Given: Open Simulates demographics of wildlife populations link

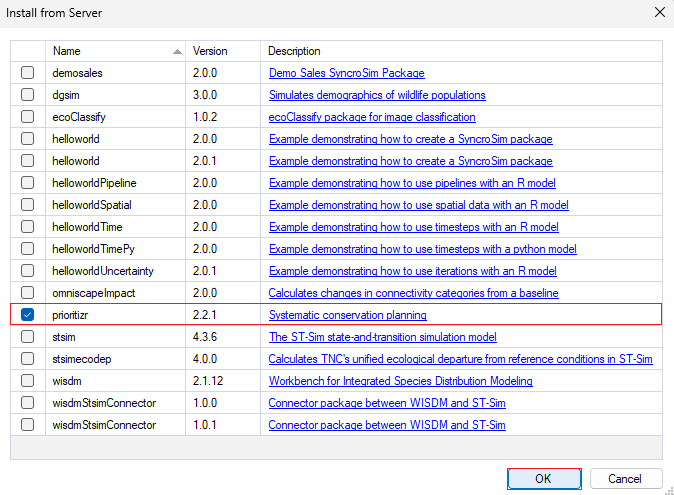Looking at the screenshot, I should coord(377,95).
